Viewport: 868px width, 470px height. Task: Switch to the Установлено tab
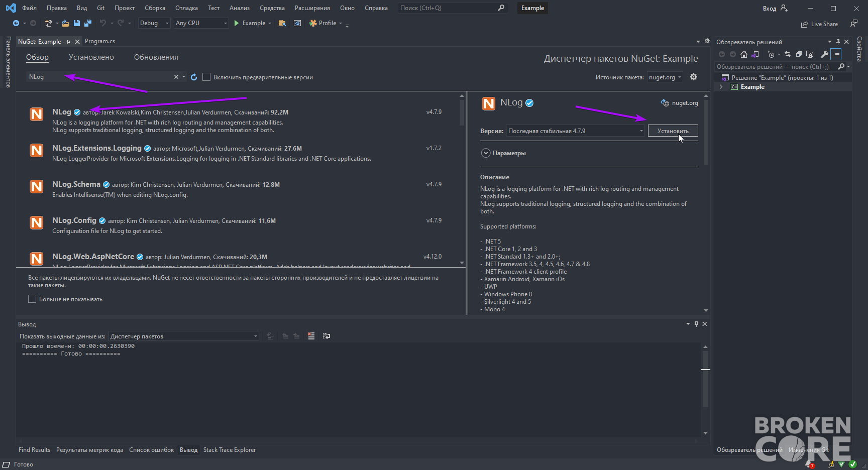point(91,57)
